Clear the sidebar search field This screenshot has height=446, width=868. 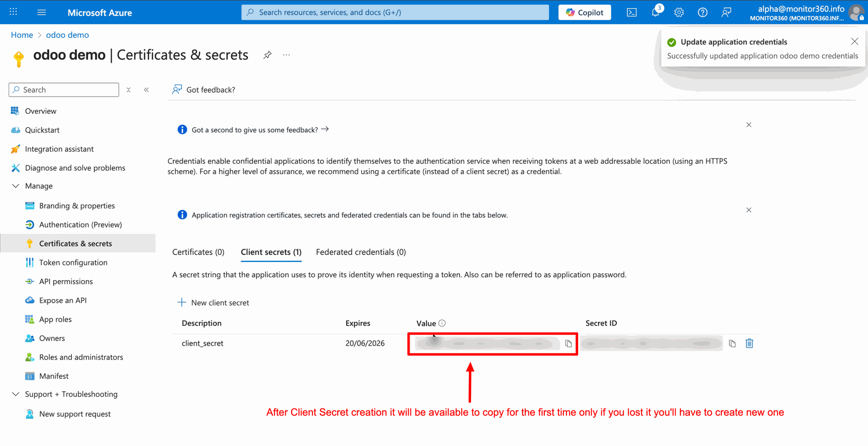coord(129,90)
